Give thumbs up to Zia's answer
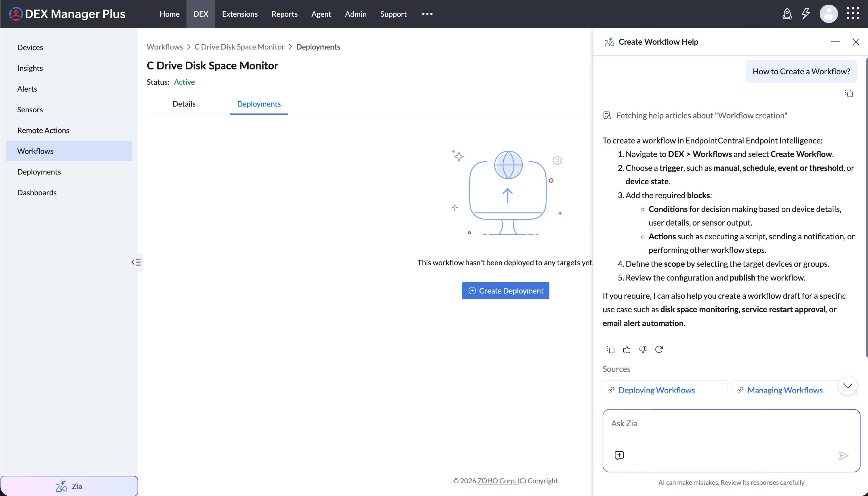The height and width of the screenshot is (496, 868). tap(627, 349)
